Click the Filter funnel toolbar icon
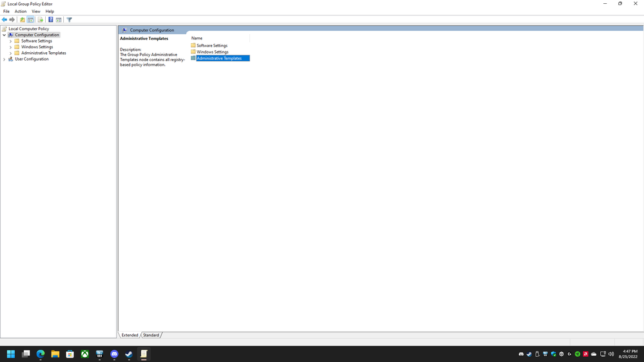Image resolution: width=644 pixels, height=362 pixels. [x=70, y=20]
